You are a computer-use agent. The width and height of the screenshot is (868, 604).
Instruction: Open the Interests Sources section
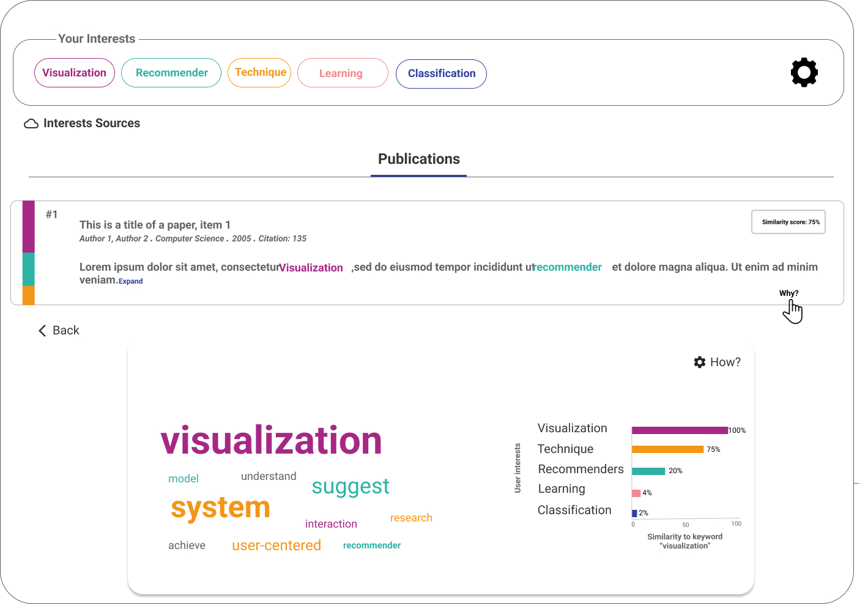91,123
